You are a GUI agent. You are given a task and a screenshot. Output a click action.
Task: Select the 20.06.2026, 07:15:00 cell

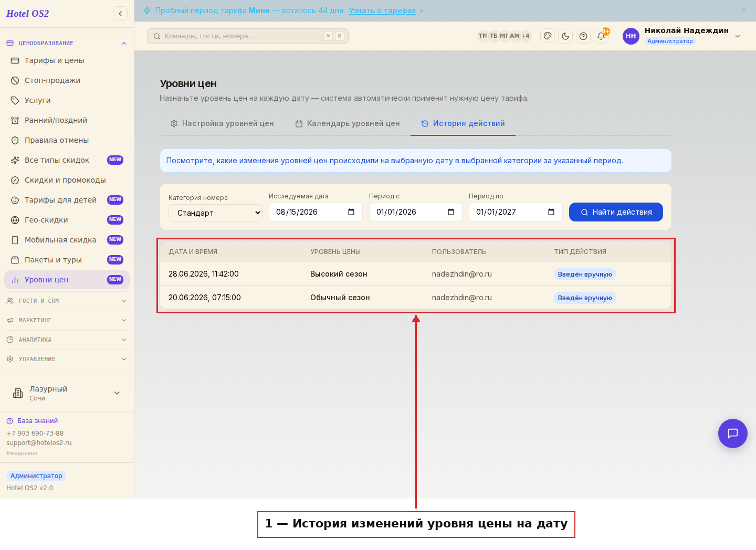coord(205,298)
